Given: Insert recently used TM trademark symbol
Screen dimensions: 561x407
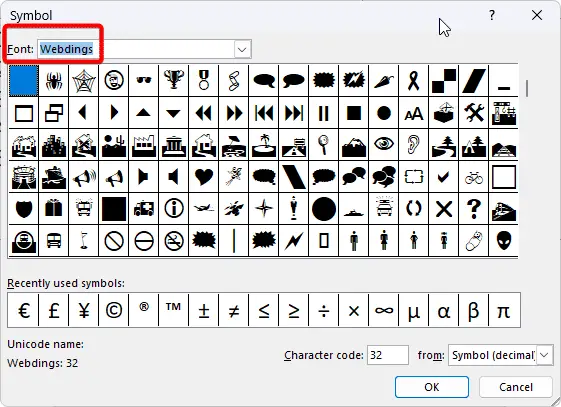Looking at the screenshot, I should point(174,310).
